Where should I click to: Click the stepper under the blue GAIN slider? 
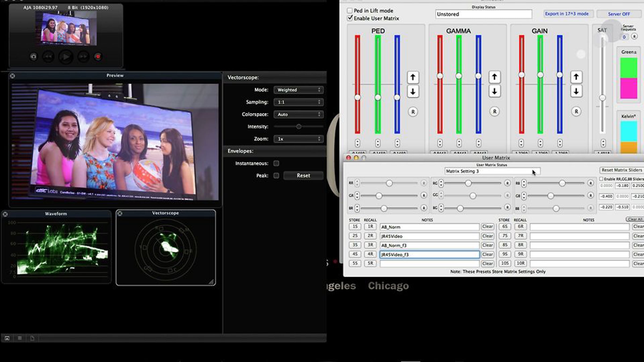pyautogui.click(x=560, y=143)
